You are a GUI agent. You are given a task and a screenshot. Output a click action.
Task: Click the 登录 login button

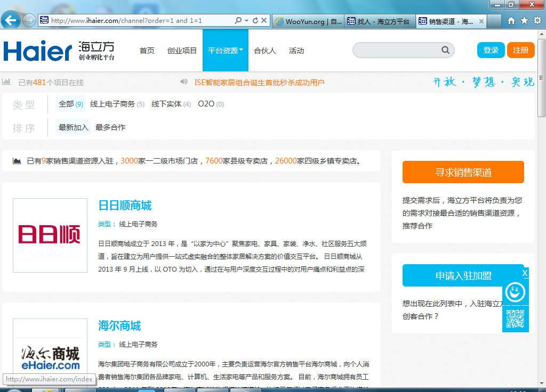point(491,50)
